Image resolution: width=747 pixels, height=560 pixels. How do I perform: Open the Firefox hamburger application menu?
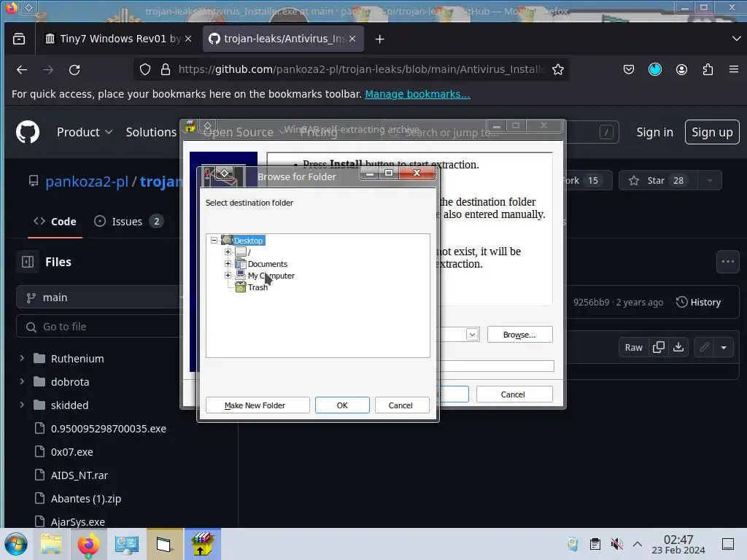[734, 69]
